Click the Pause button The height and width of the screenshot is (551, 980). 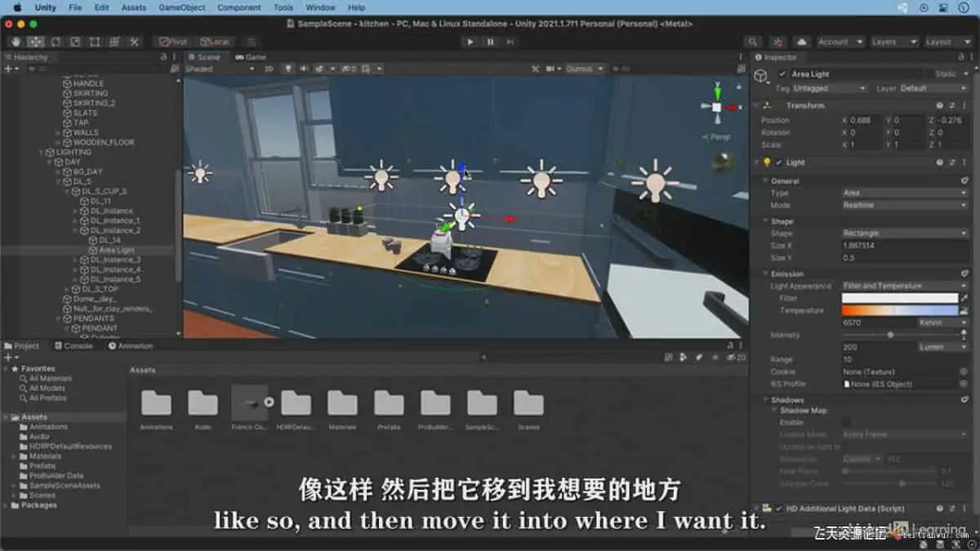(490, 42)
